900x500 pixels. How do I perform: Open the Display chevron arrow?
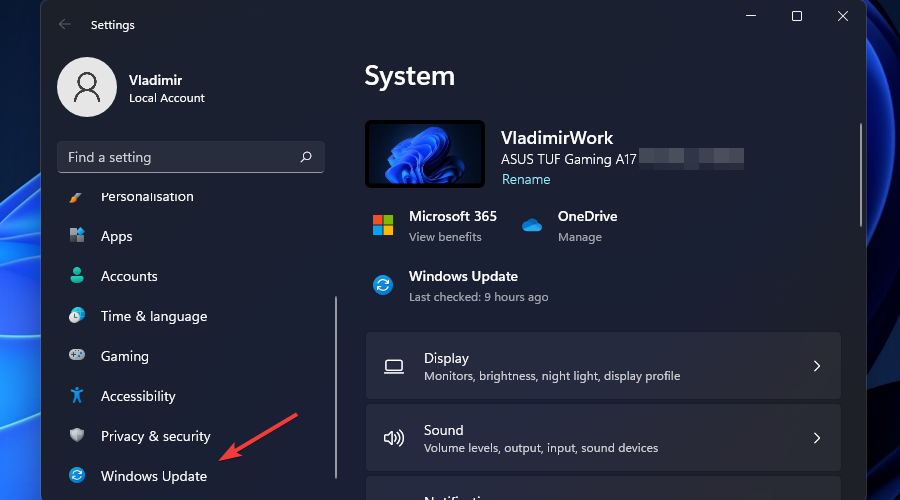(817, 366)
